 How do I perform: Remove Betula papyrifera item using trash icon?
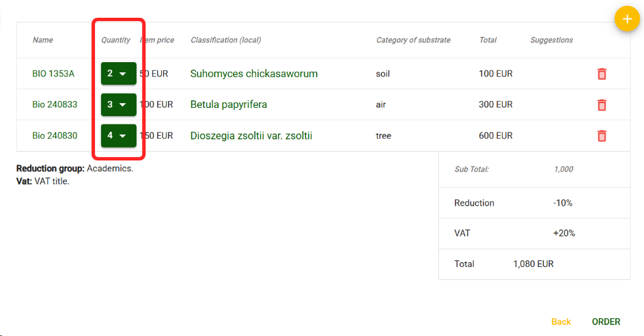click(602, 105)
